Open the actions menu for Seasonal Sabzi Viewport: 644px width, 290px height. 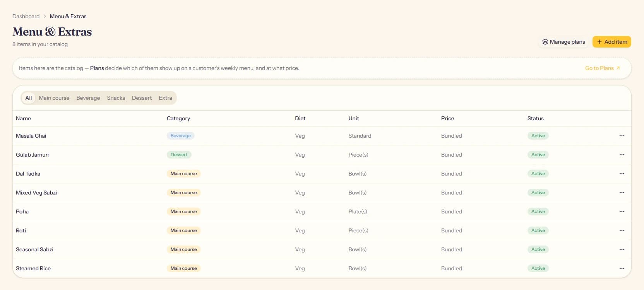[x=622, y=249]
